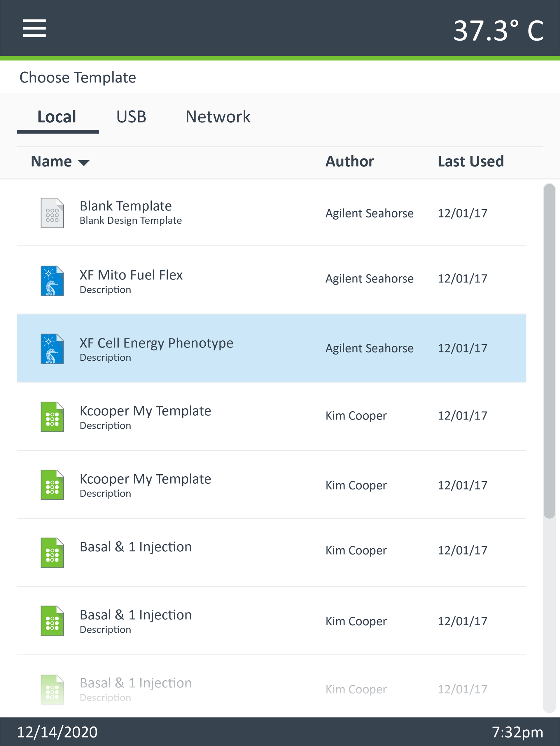Open the hamburger menu

tap(34, 28)
